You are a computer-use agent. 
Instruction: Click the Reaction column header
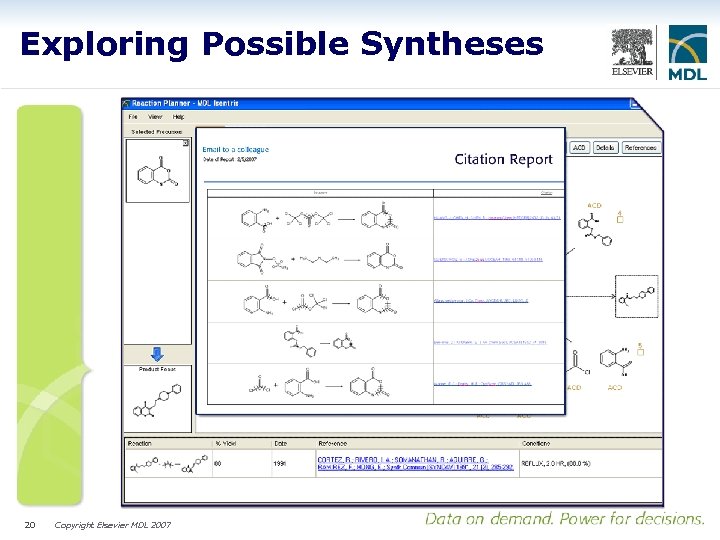pos(139,444)
